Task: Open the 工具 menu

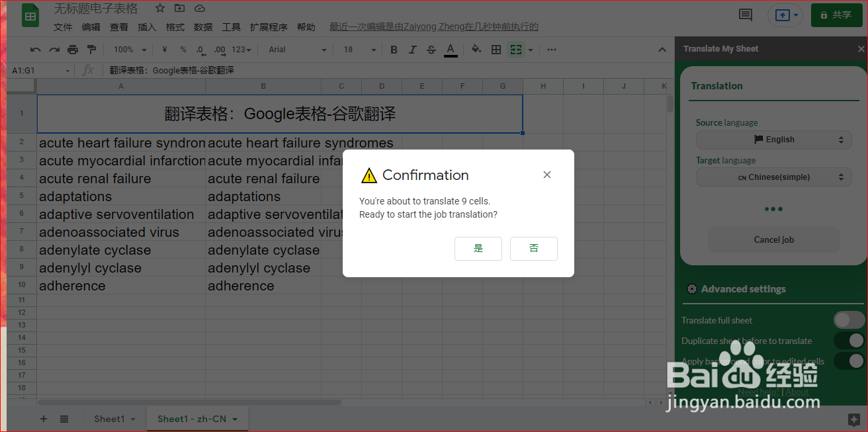Action: (x=231, y=27)
